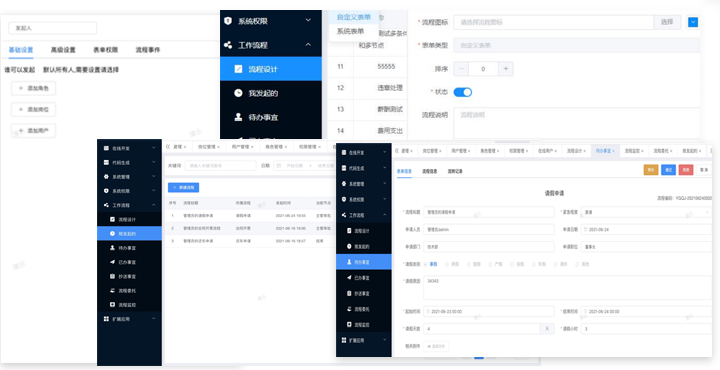Click the 开始日期 calendar icon in the 日期 filter
The image size is (720, 370).
pyautogui.click(x=279, y=166)
